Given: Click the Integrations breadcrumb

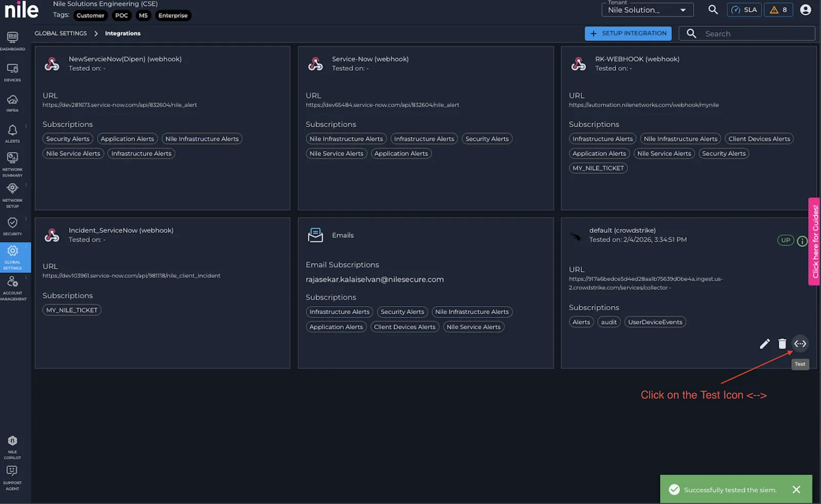Looking at the screenshot, I should 123,33.
